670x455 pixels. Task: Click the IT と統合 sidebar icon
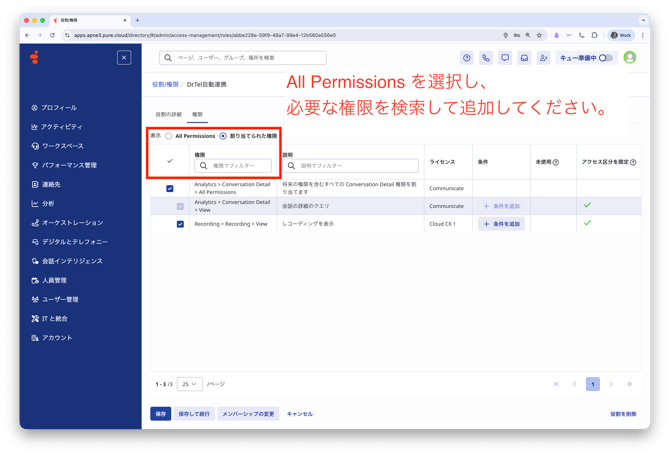click(x=35, y=319)
